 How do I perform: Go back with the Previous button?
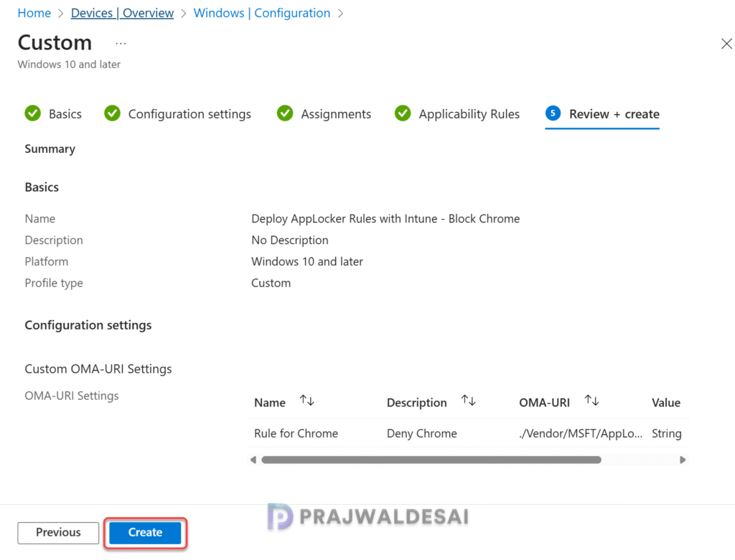(58, 532)
